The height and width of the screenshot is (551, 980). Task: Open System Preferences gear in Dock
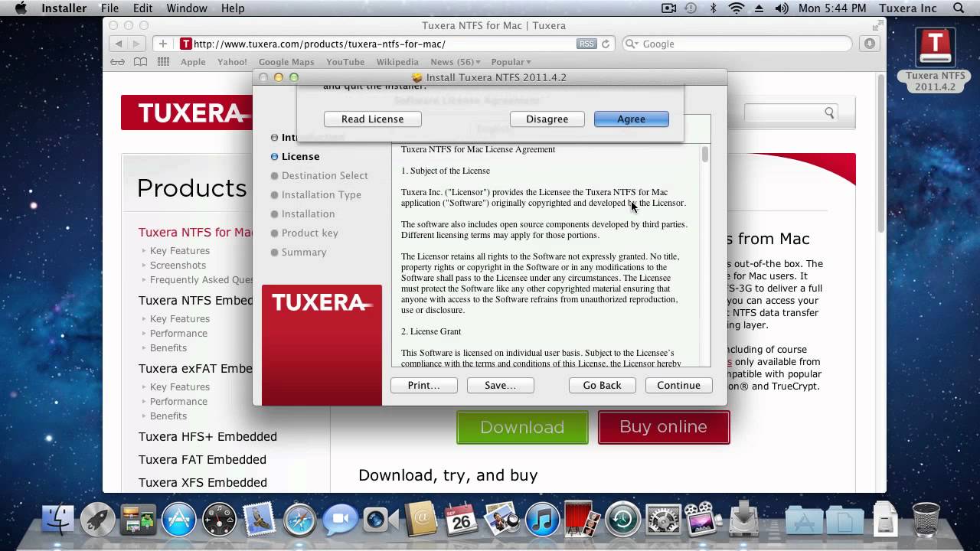(x=663, y=520)
